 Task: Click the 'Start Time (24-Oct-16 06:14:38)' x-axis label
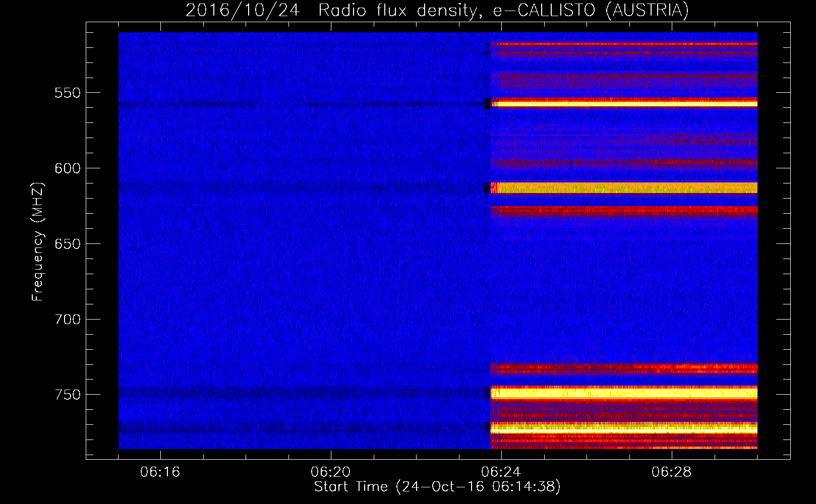[x=437, y=487]
